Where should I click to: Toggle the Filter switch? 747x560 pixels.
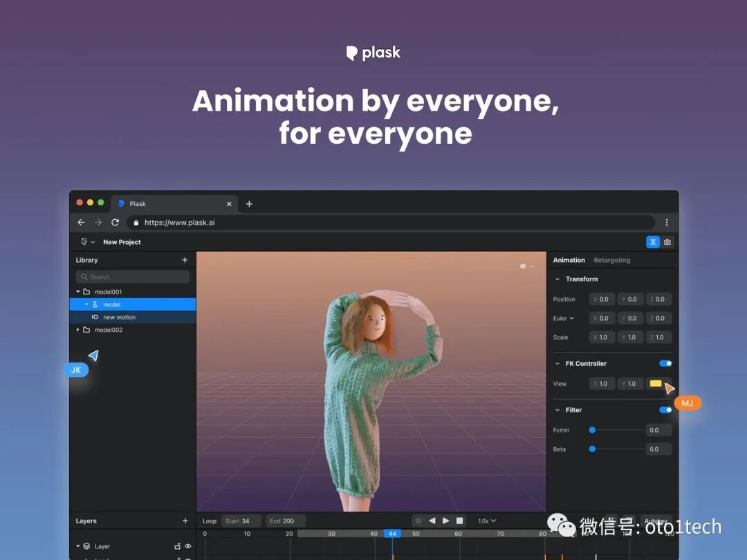pos(665,409)
